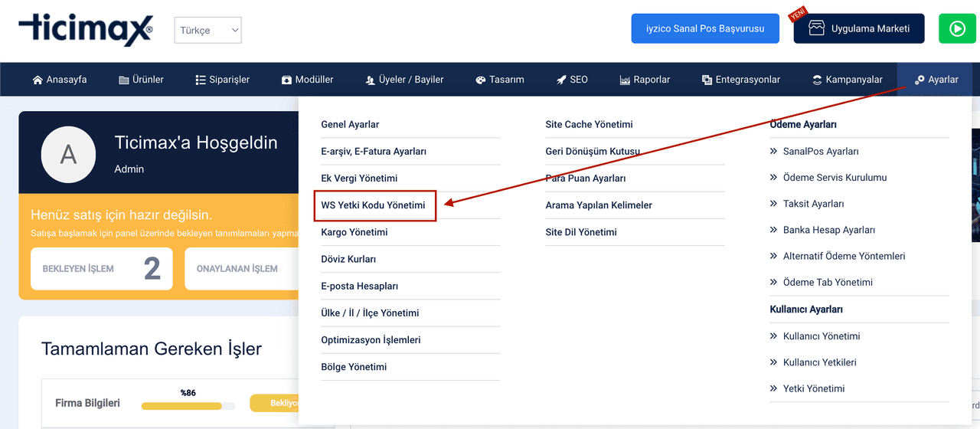Screen dimensions: 980x429
Task: Open the Siparişler menu
Action: tap(223, 80)
